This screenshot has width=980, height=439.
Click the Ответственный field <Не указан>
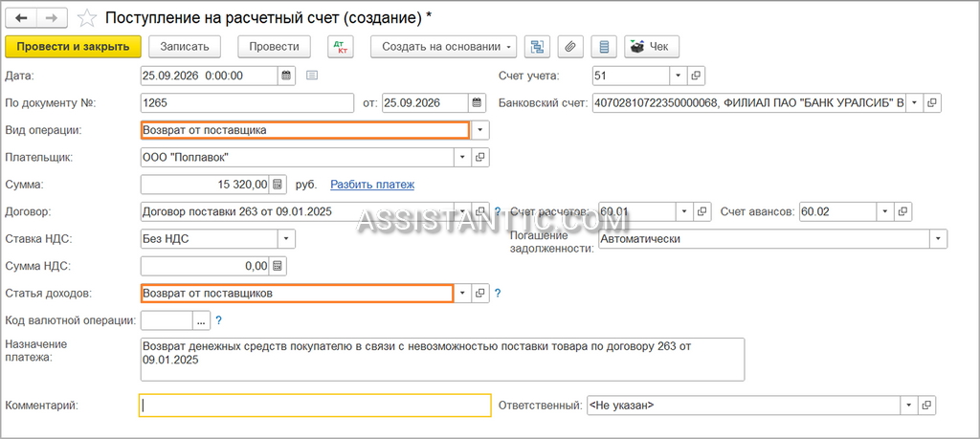(x=745, y=406)
